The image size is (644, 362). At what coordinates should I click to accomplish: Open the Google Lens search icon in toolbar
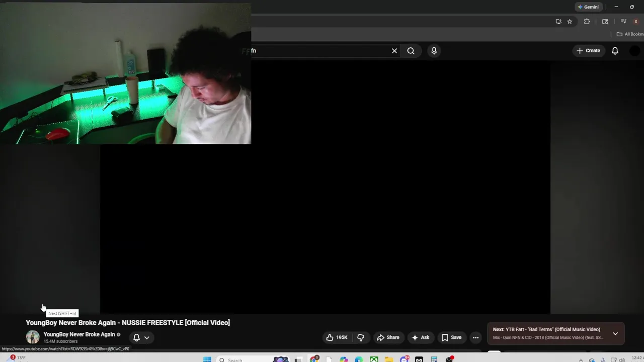605,22
